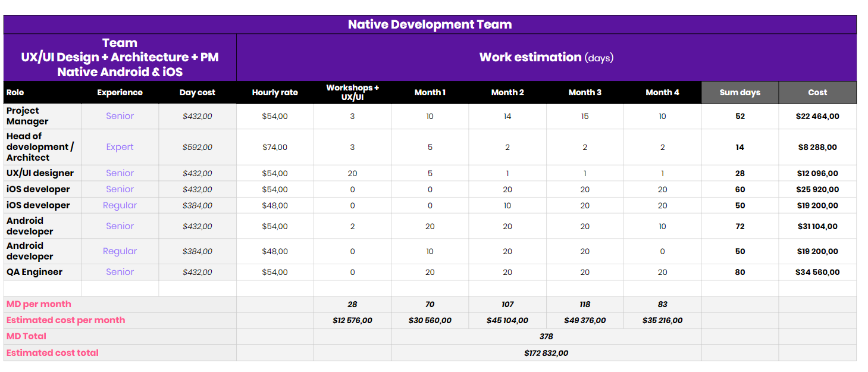868x372 pixels.
Task: Select the MD Total value of 378
Action: pos(546,336)
